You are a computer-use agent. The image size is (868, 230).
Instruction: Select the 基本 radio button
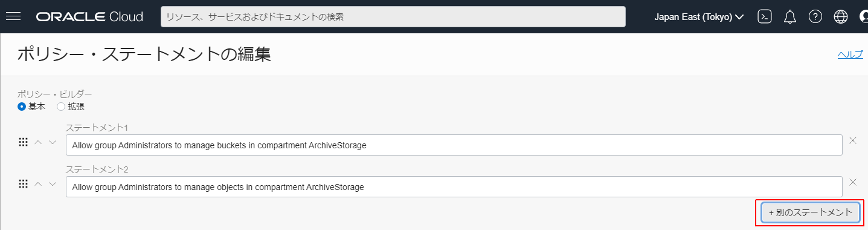pyautogui.click(x=22, y=107)
